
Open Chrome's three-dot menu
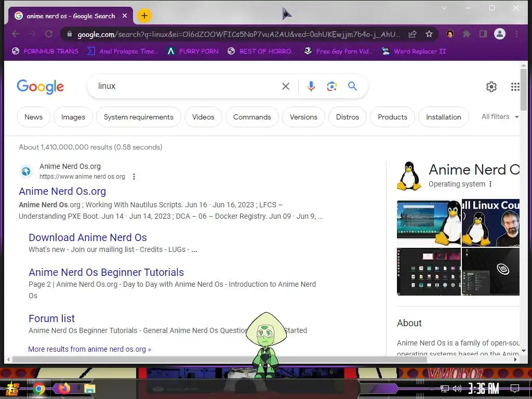(516, 34)
